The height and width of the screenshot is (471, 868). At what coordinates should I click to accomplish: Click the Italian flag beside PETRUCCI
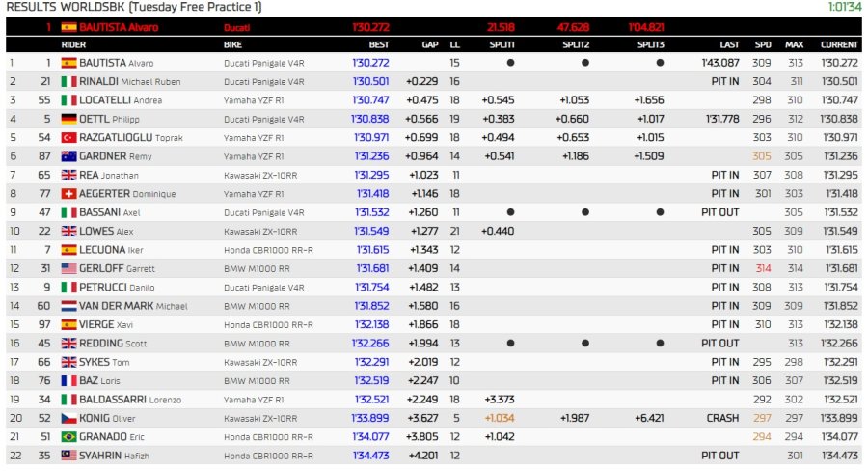[x=68, y=287]
